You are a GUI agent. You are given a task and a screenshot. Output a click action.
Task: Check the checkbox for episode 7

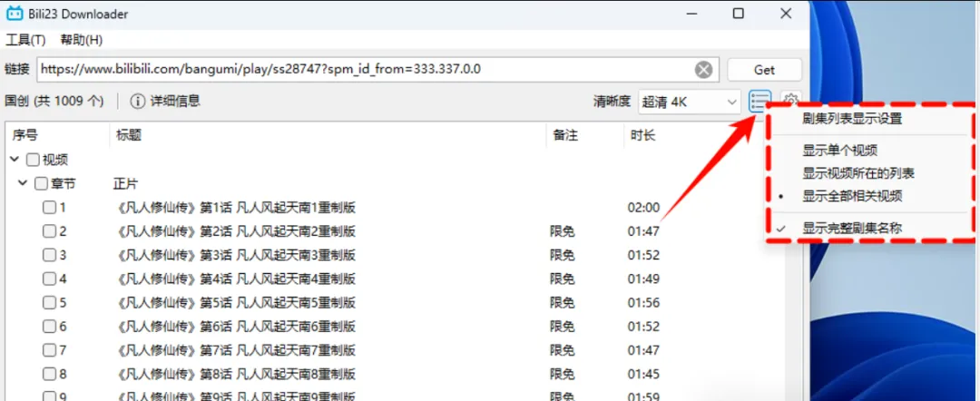[49, 350]
